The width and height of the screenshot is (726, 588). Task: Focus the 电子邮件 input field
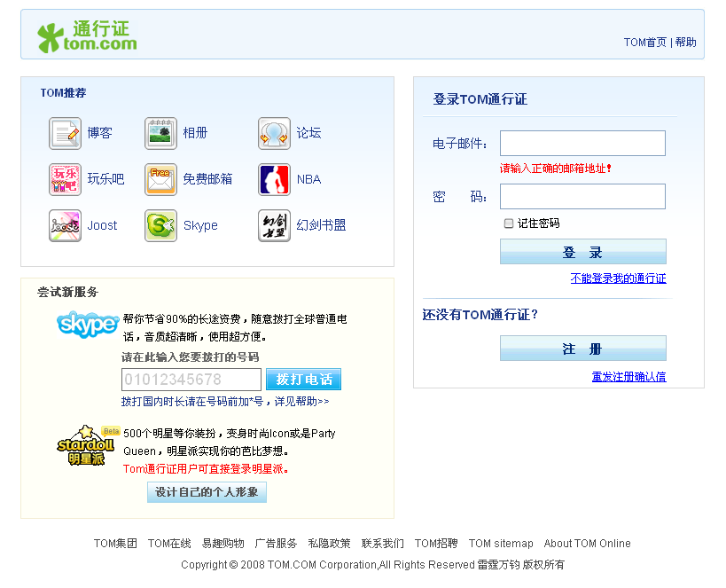point(582,143)
